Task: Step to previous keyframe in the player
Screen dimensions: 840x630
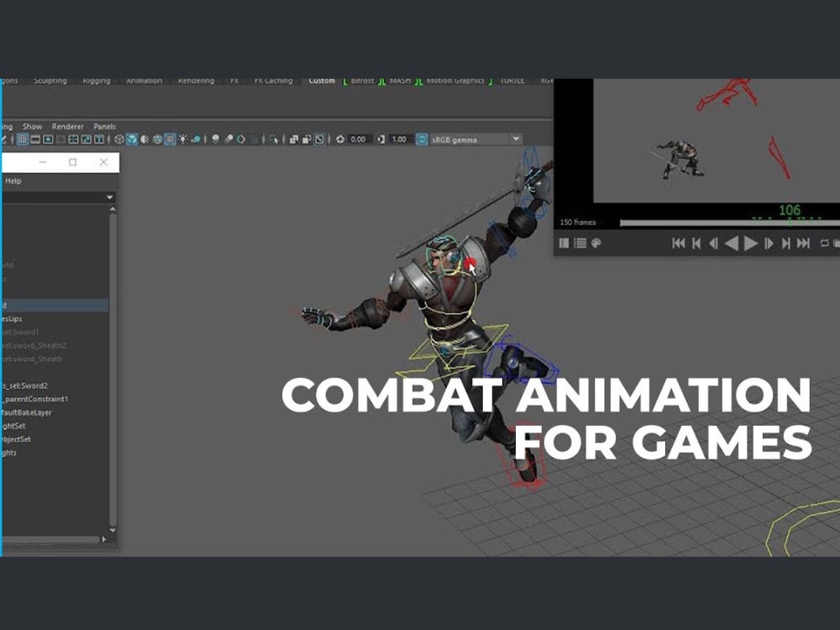Action: point(696,244)
